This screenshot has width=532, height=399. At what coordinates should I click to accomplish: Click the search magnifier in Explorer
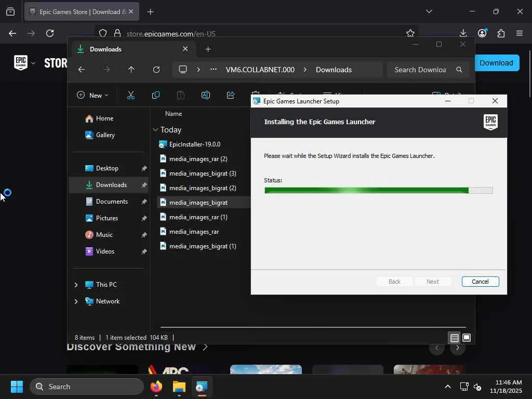point(459,70)
